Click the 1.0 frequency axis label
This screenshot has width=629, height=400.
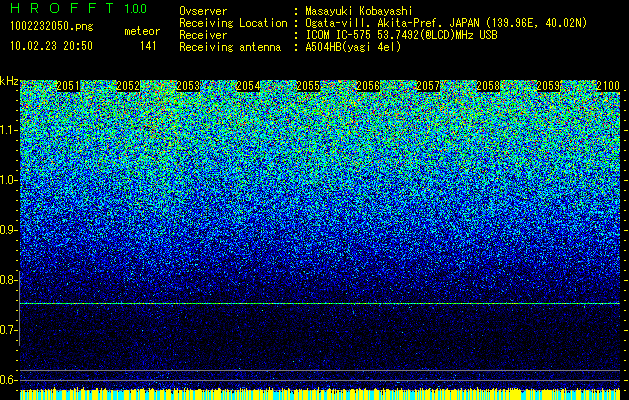(x=8, y=180)
